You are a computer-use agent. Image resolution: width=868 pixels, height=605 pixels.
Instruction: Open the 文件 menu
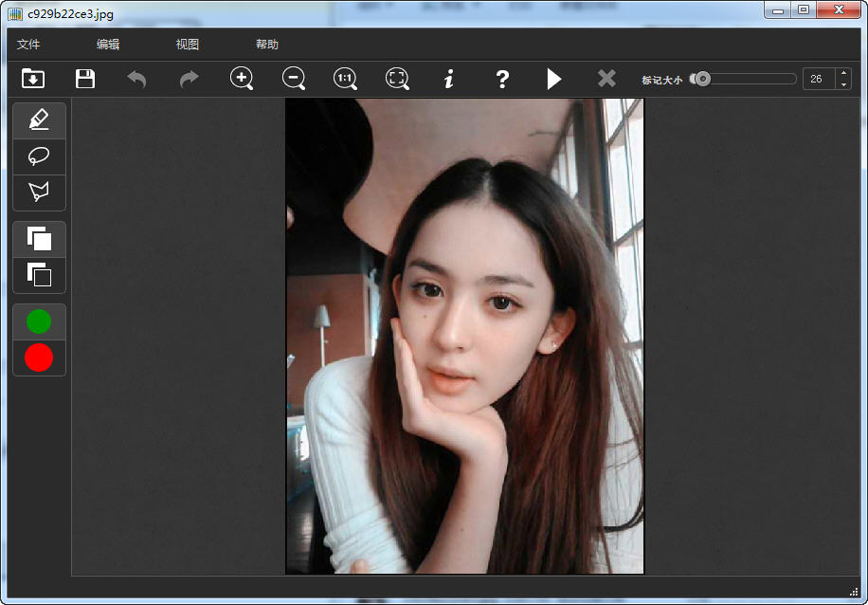(x=28, y=45)
